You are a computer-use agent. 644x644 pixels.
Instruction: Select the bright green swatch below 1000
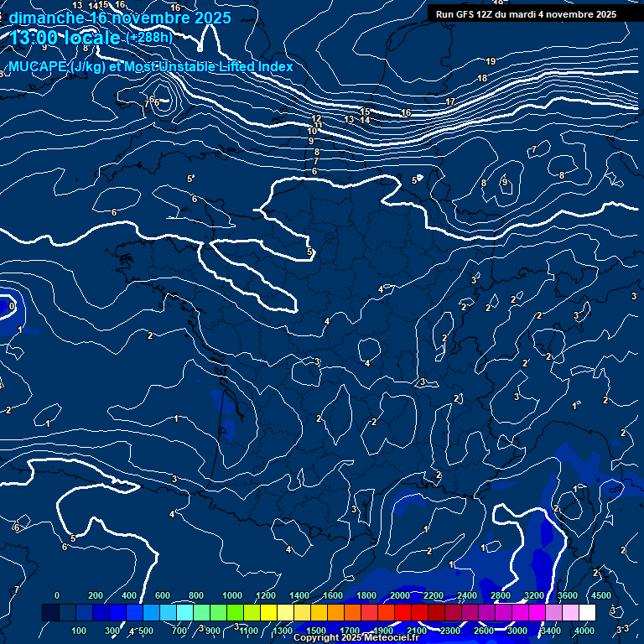pos(235,612)
